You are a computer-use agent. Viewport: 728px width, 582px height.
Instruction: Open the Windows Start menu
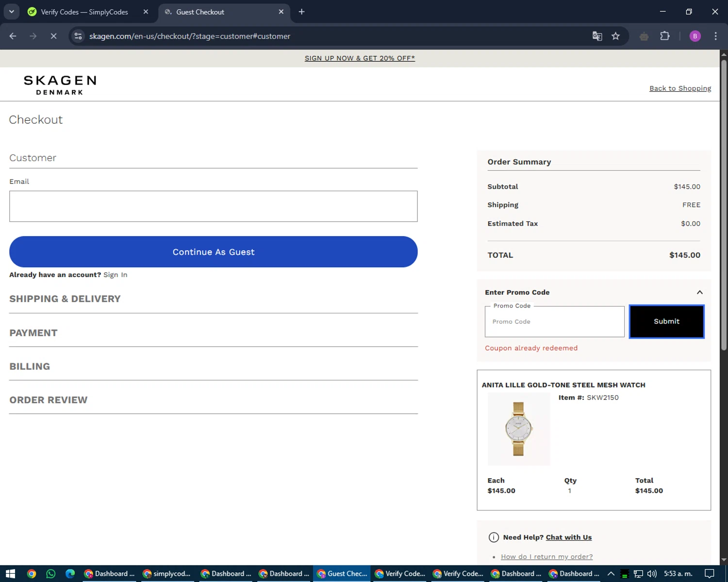[x=10, y=574]
